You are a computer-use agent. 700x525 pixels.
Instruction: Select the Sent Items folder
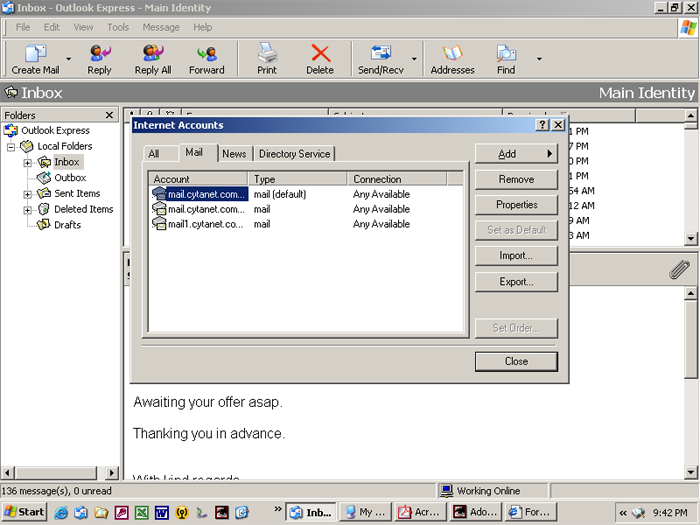77,193
